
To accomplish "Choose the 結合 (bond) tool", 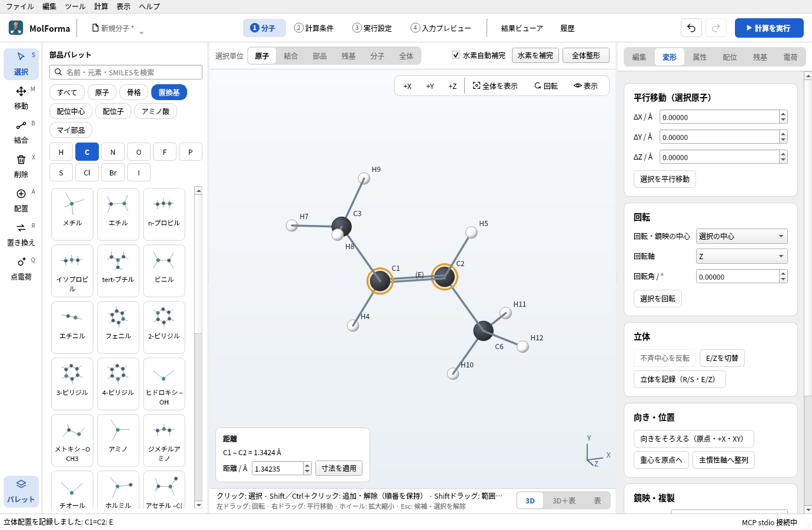I will (x=21, y=132).
